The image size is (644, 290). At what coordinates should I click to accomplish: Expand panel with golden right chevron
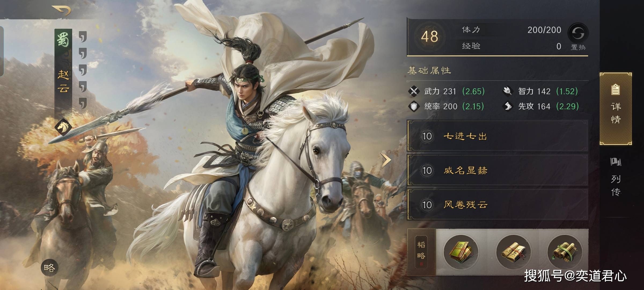point(386,160)
